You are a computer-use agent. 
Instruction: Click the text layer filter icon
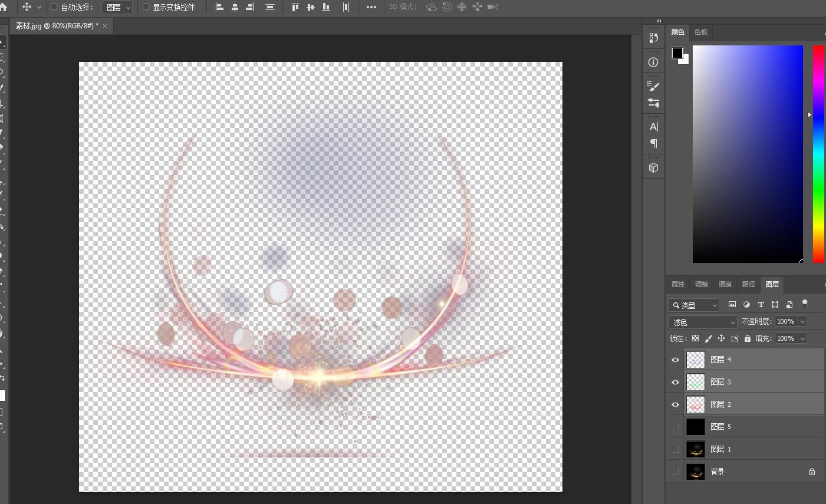pyautogui.click(x=761, y=305)
